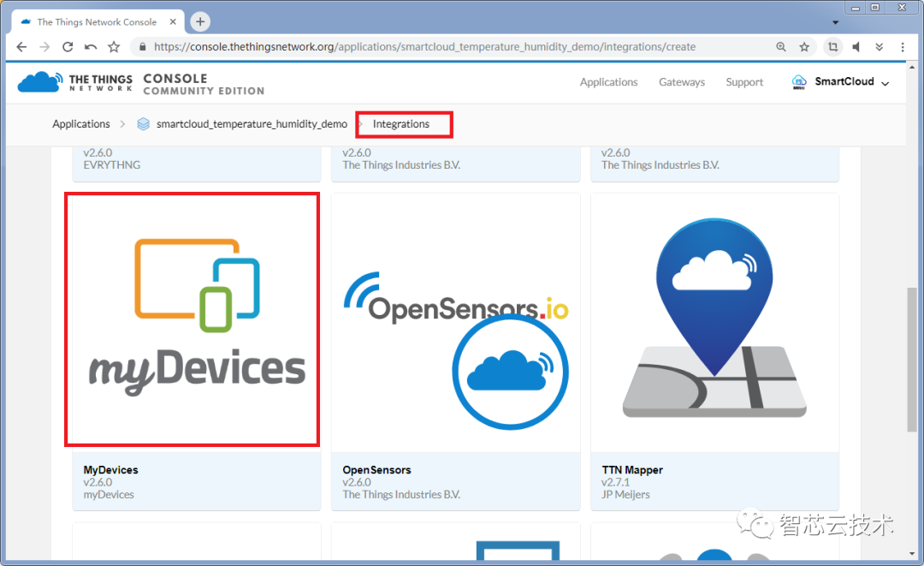Click the smartcloud_temperature_humidity_demo breadcrumb
The width and height of the screenshot is (924, 566).
(252, 124)
